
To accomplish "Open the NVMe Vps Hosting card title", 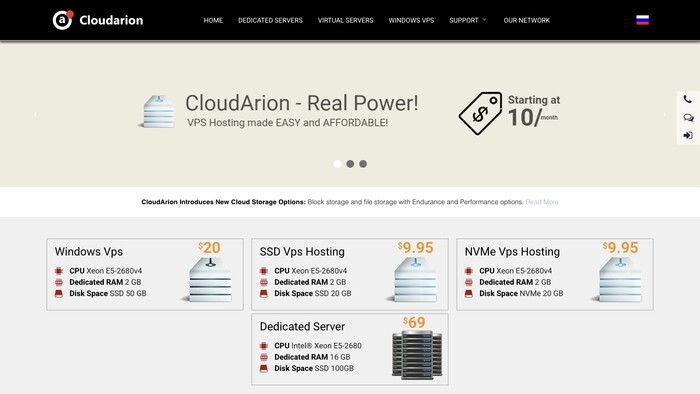I will (x=512, y=252).
